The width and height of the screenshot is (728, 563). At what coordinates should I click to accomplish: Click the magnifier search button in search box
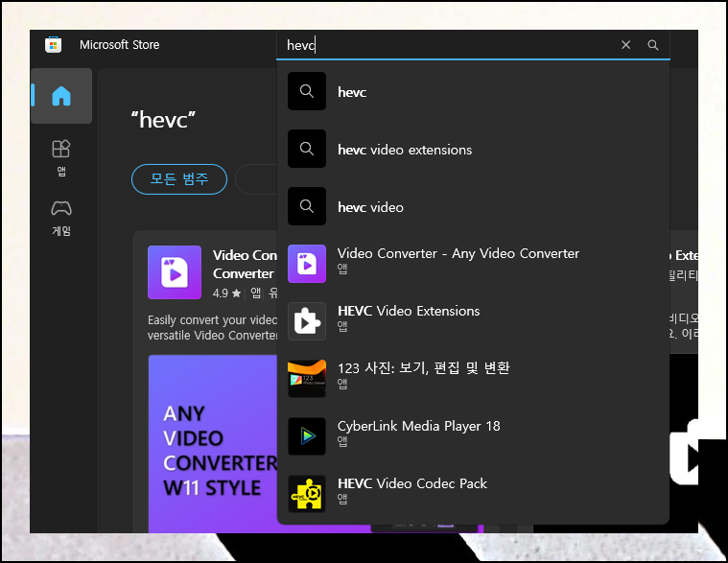pyautogui.click(x=653, y=45)
